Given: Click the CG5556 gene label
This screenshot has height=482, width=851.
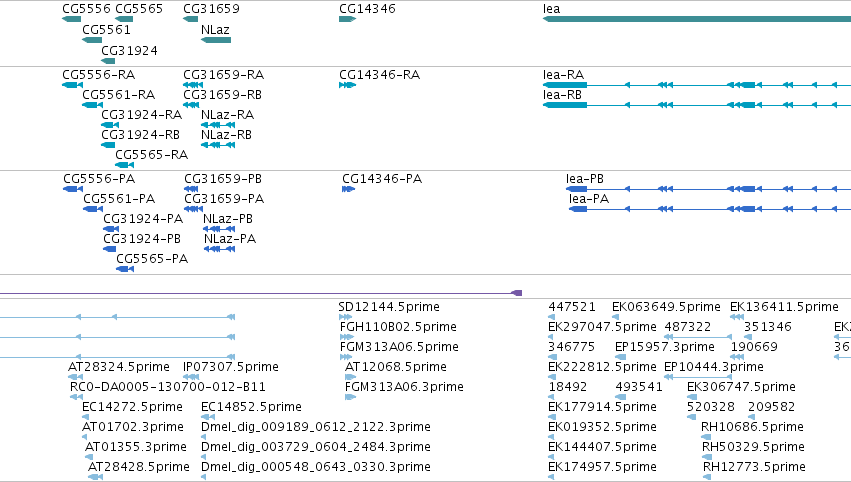Looking at the screenshot, I should click(86, 9).
